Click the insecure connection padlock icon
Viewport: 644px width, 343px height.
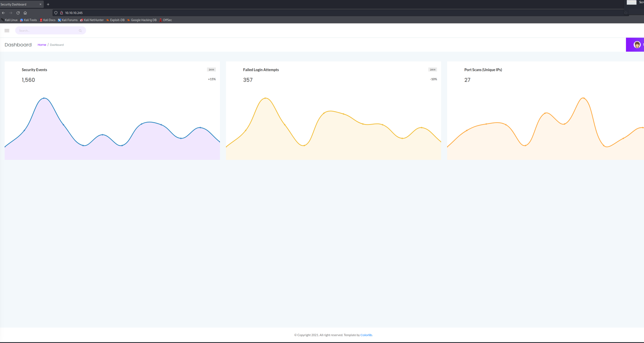[61, 13]
